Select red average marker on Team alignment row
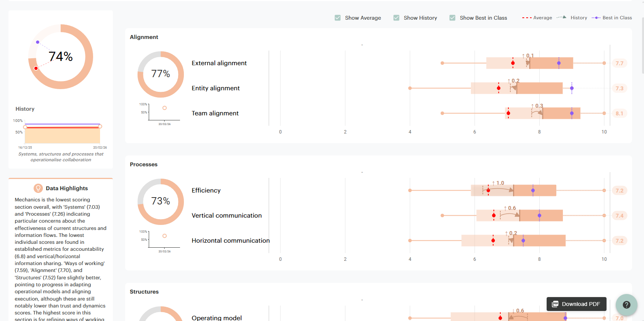The image size is (644, 321). click(x=508, y=113)
